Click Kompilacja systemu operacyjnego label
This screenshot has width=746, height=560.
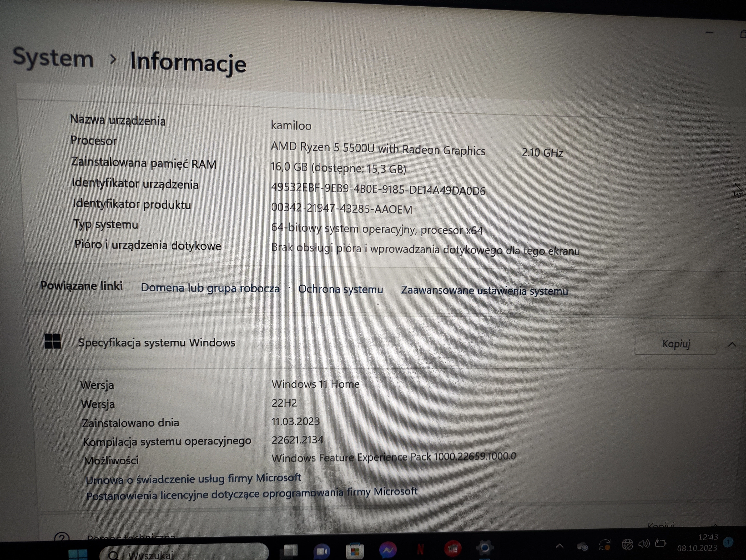[167, 441]
